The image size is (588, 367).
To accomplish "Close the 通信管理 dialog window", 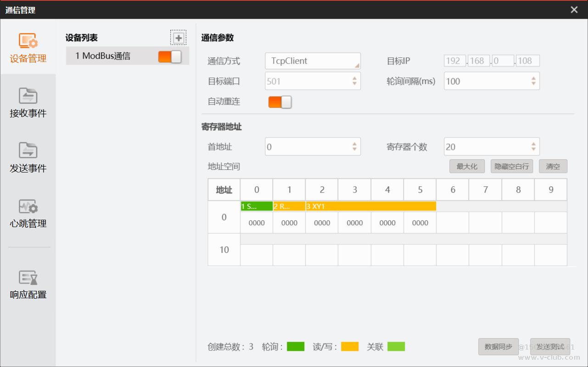I will pos(574,10).
